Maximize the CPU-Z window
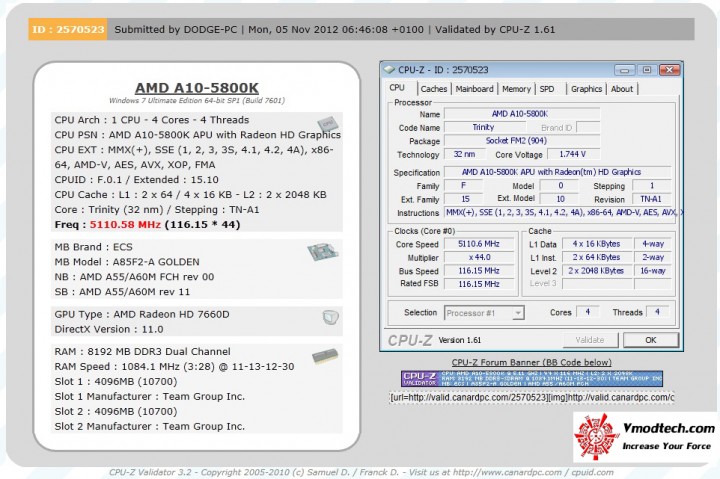Screen dimensions: 720x479 pos(647,70)
